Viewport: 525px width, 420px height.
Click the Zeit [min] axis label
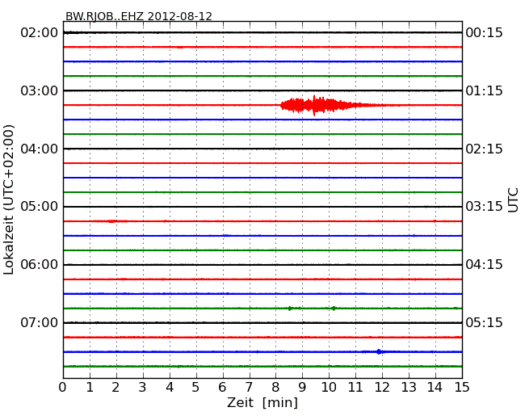click(x=262, y=402)
